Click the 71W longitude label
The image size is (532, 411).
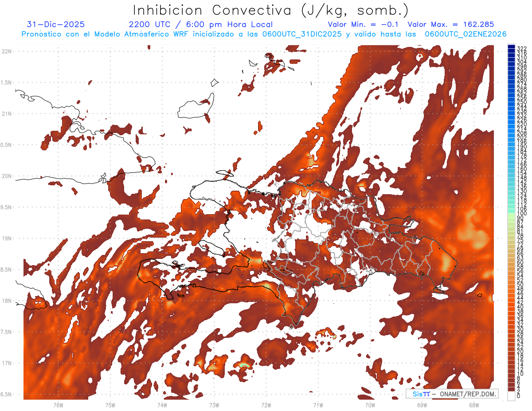(318, 405)
